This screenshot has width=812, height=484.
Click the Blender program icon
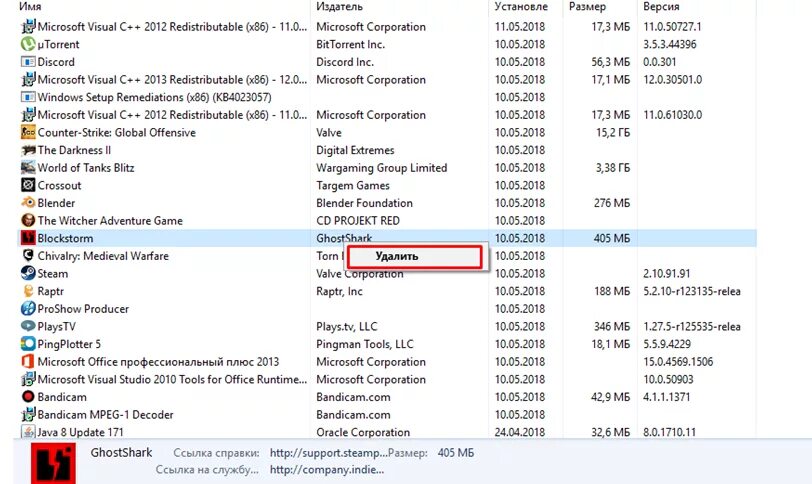pos(28,203)
